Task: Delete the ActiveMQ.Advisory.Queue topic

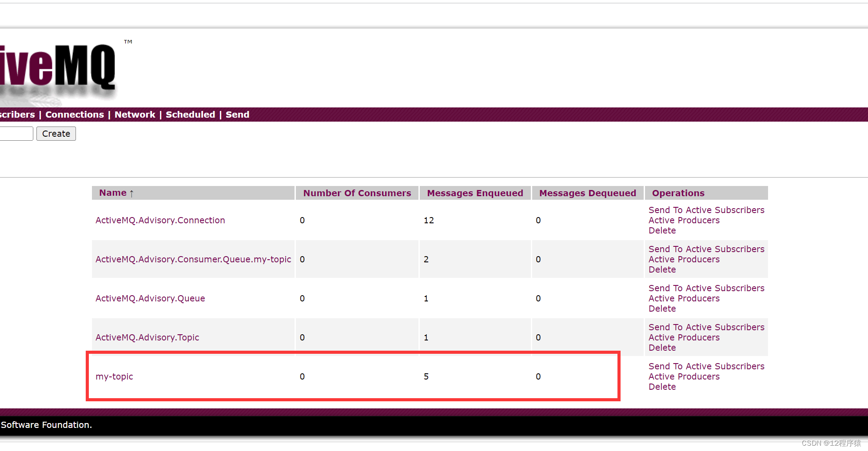Action: (662, 309)
